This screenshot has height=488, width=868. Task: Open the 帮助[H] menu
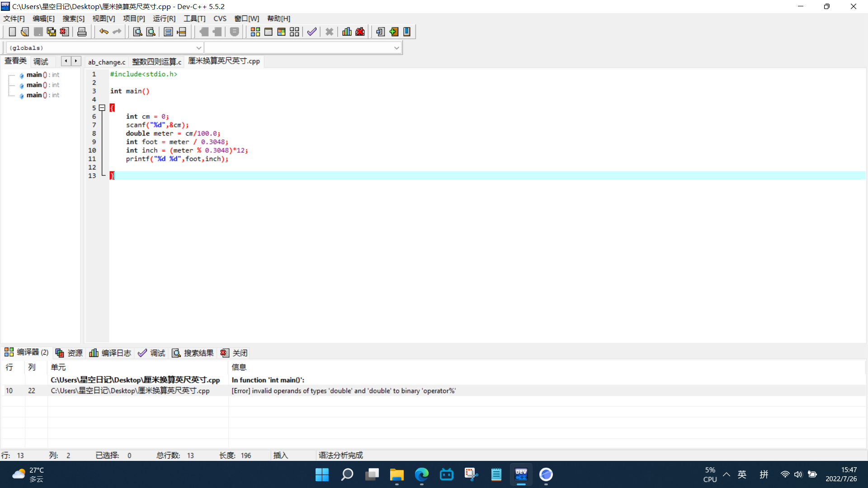(x=278, y=19)
